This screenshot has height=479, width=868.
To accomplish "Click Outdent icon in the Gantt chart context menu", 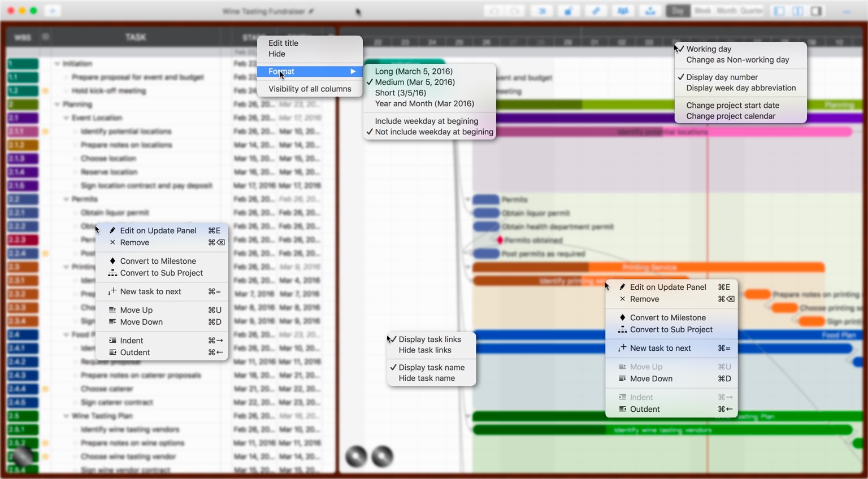I will point(622,410).
